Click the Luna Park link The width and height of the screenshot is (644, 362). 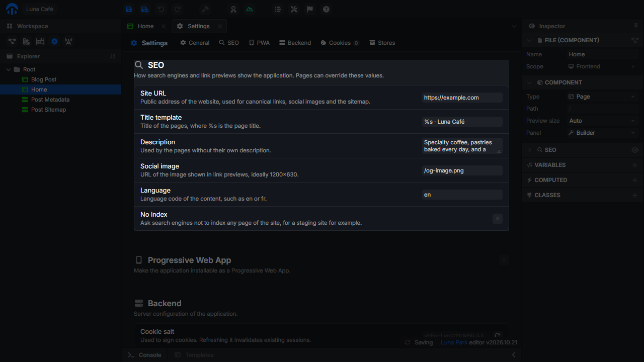coord(454,342)
